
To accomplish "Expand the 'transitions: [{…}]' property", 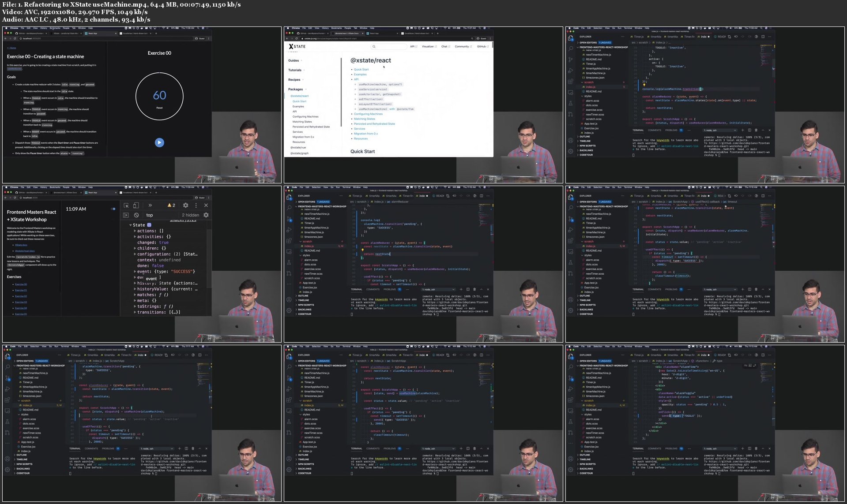I will 135,312.
